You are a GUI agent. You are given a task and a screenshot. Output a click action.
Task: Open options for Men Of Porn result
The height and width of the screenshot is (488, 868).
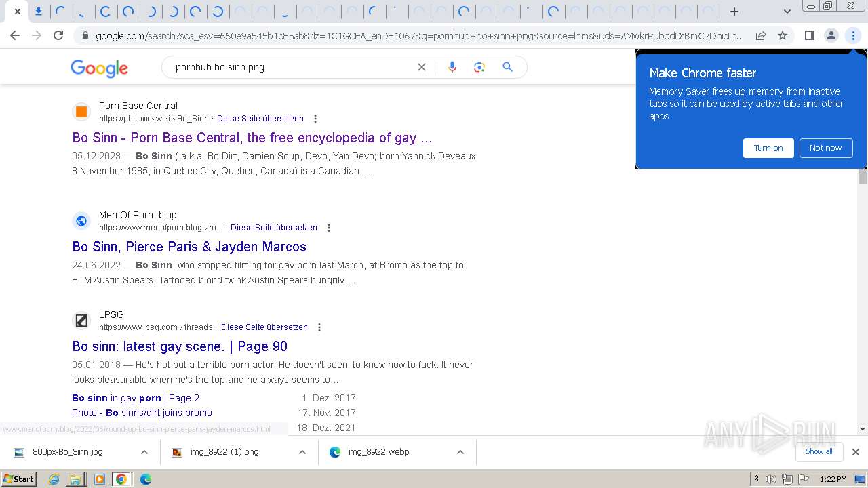tap(329, 228)
